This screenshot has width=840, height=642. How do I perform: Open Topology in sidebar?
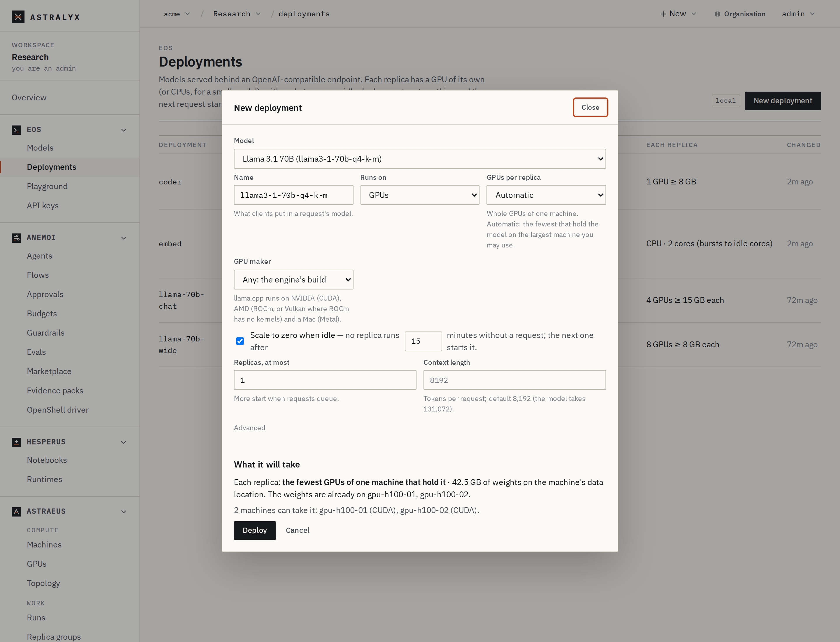coord(43,583)
